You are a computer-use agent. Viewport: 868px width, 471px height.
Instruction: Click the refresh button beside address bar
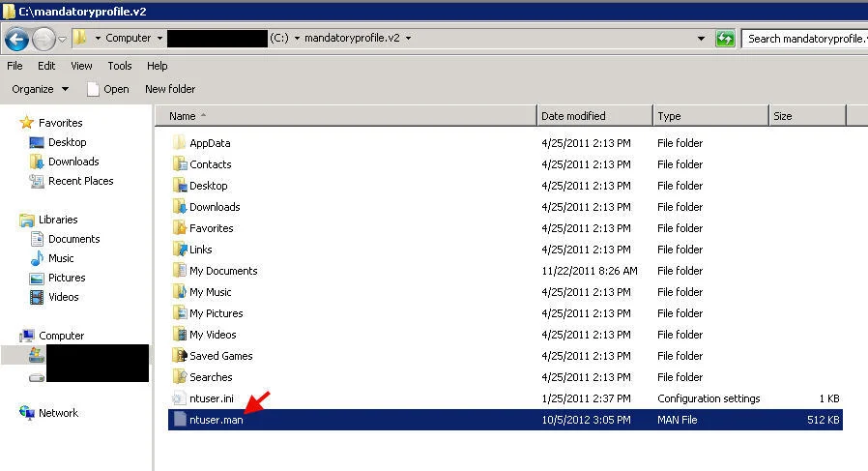(x=725, y=39)
